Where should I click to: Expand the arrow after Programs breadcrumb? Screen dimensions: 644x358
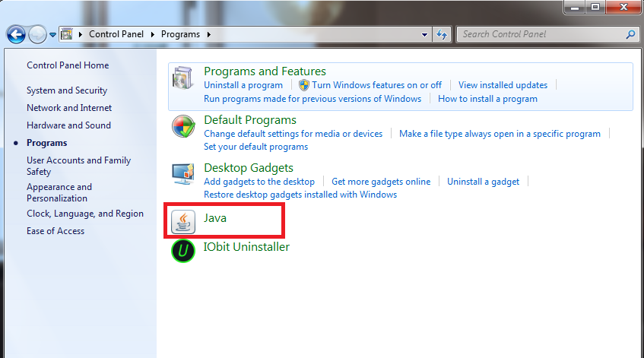(x=208, y=34)
